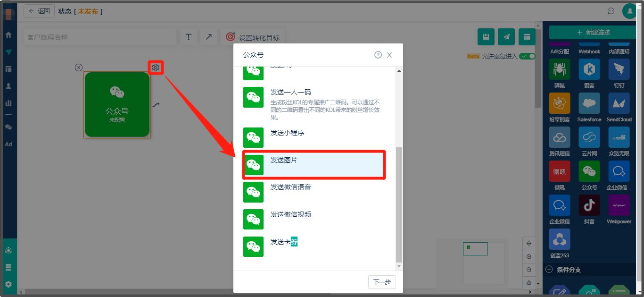
Task: Collapse the 条件分支 section
Action: click(548, 270)
